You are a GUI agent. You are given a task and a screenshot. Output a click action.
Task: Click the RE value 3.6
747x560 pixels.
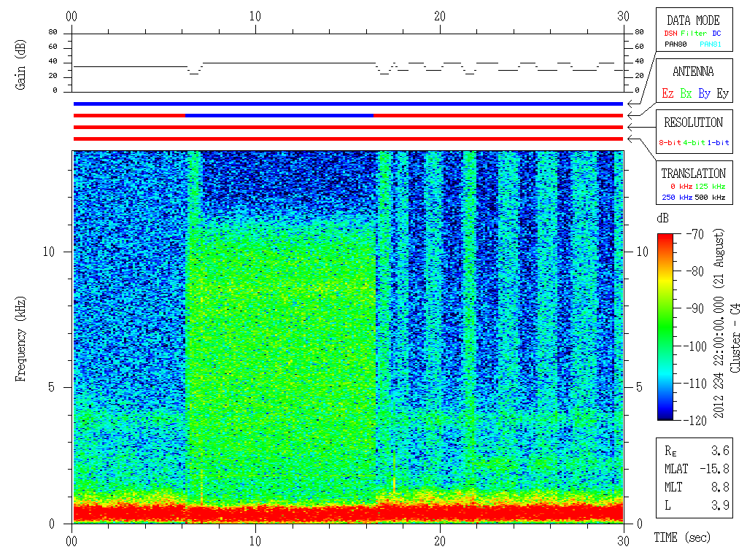720,450
